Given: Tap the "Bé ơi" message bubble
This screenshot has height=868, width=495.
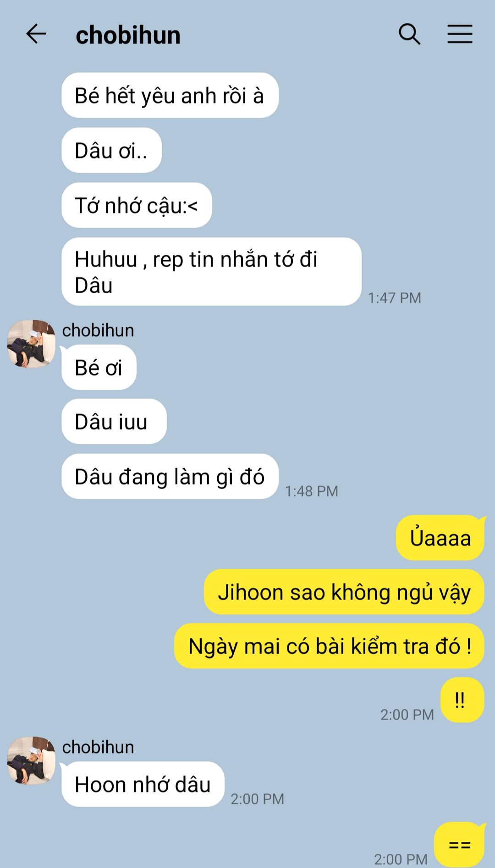Looking at the screenshot, I should (99, 367).
